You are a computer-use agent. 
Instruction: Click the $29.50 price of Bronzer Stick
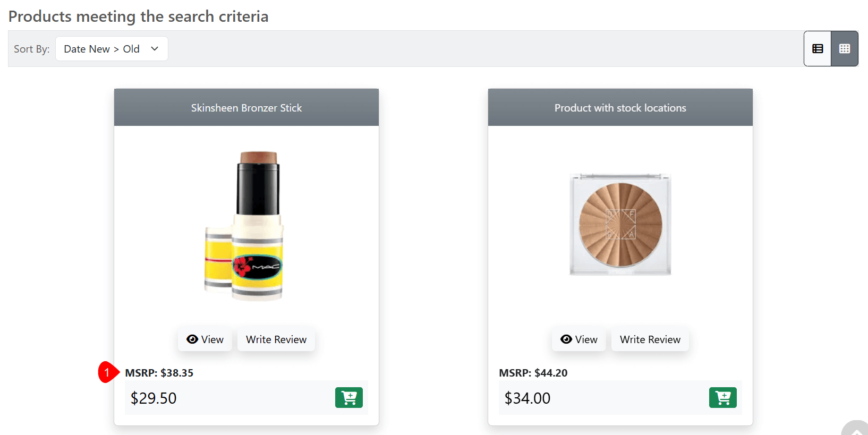tap(154, 398)
